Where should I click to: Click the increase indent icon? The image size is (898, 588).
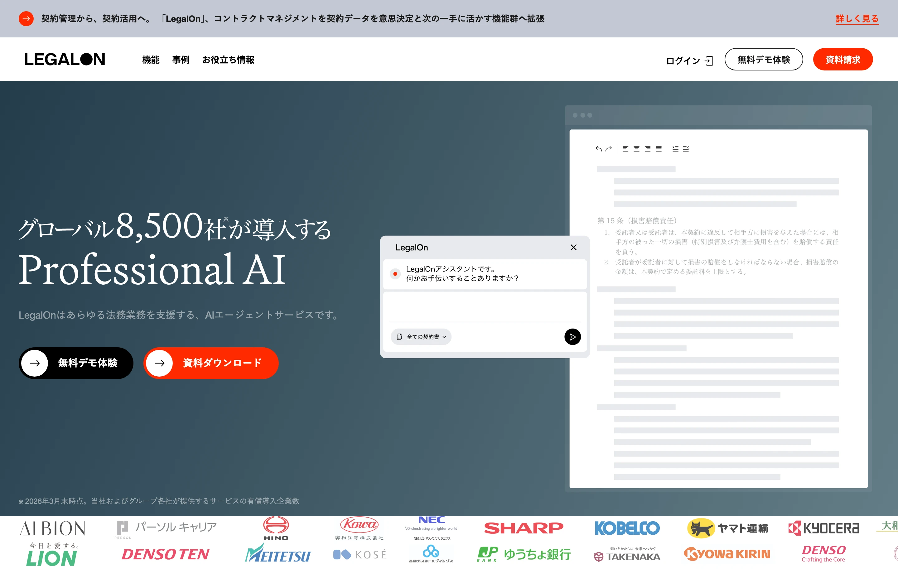pos(675,149)
